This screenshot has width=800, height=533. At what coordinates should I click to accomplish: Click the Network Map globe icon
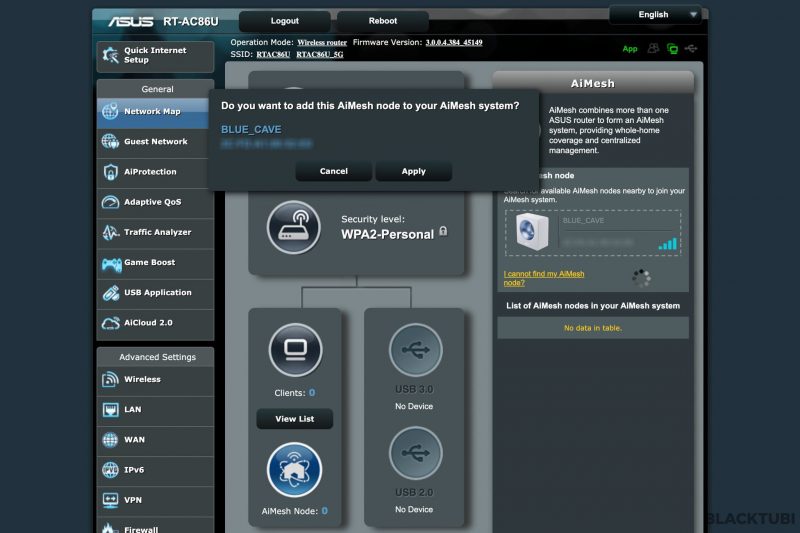click(x=110, y=111)
